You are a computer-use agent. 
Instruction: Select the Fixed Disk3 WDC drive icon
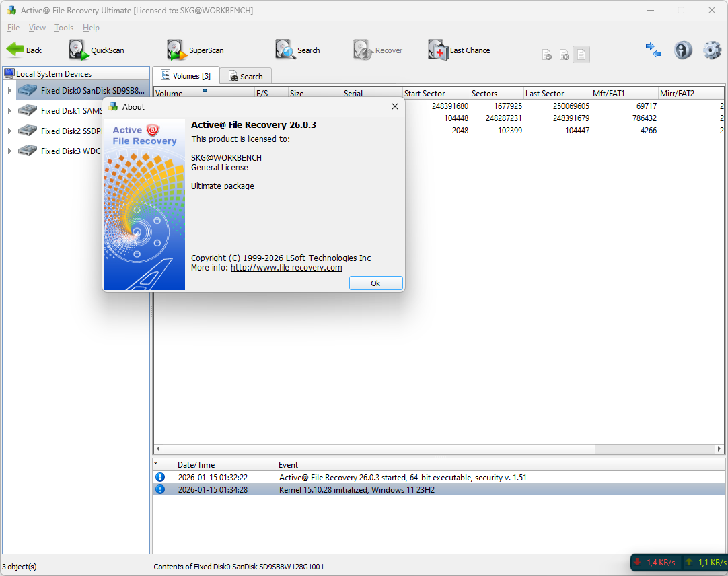point(28,151)
